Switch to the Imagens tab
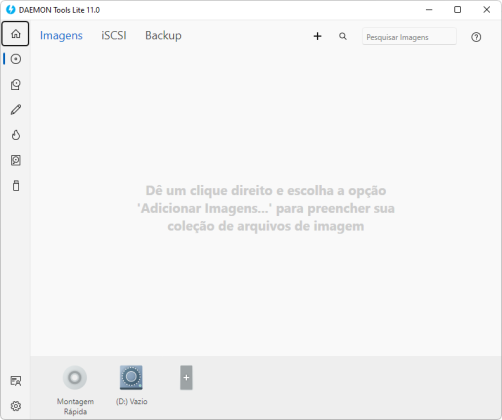 (61, 35)
